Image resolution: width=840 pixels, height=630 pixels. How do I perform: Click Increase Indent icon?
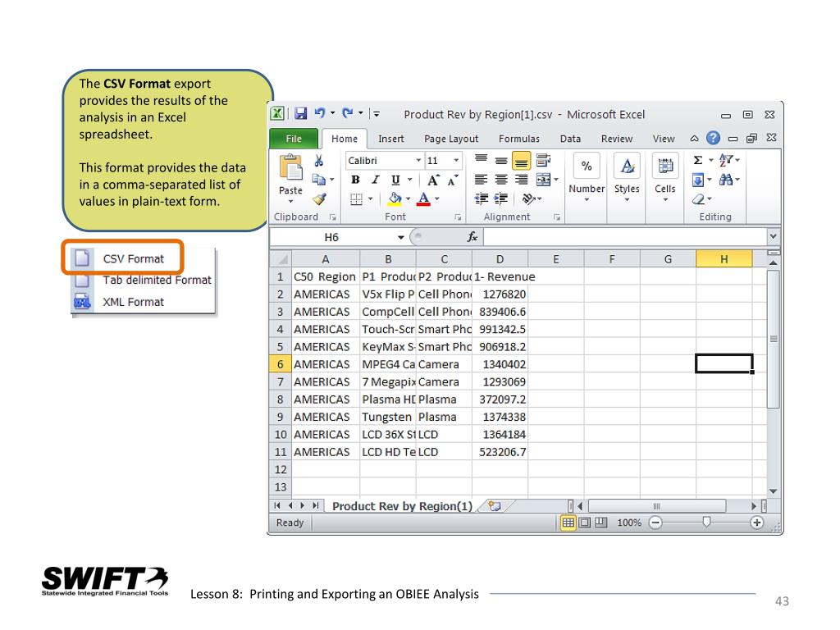click(501, 199)
